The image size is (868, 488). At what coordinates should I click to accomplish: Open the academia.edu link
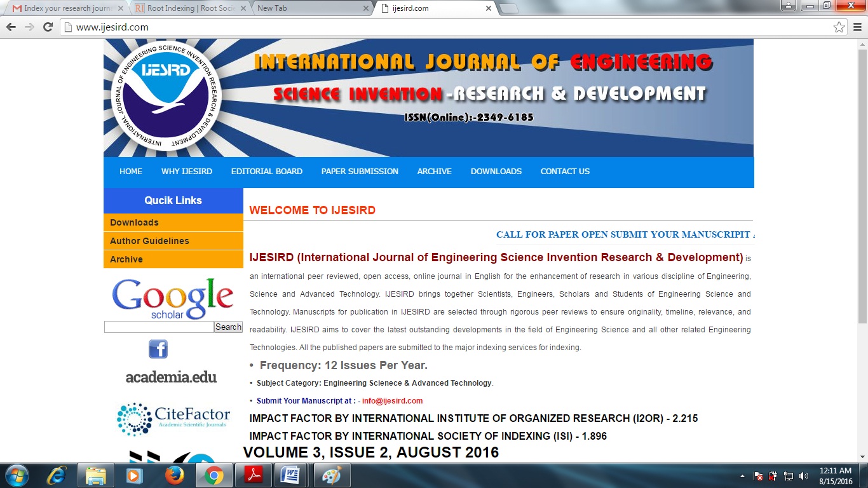pos(171,377)
